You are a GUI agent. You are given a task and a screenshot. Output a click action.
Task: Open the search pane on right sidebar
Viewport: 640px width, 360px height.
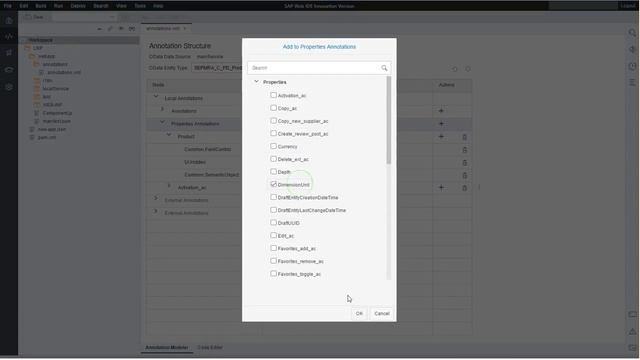[632, 33]
